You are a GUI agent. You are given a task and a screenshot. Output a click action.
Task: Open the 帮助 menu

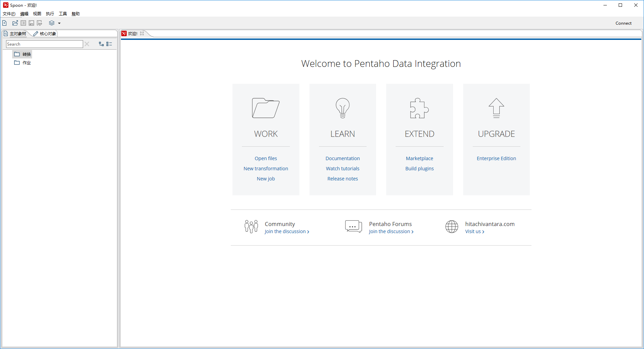pyautogui.click(x=76, y=14)
